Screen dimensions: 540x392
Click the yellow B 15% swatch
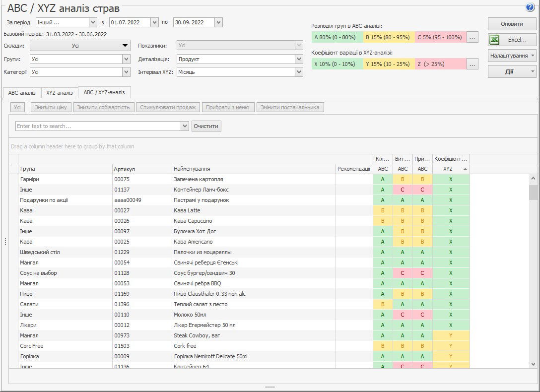click(389, 37)
